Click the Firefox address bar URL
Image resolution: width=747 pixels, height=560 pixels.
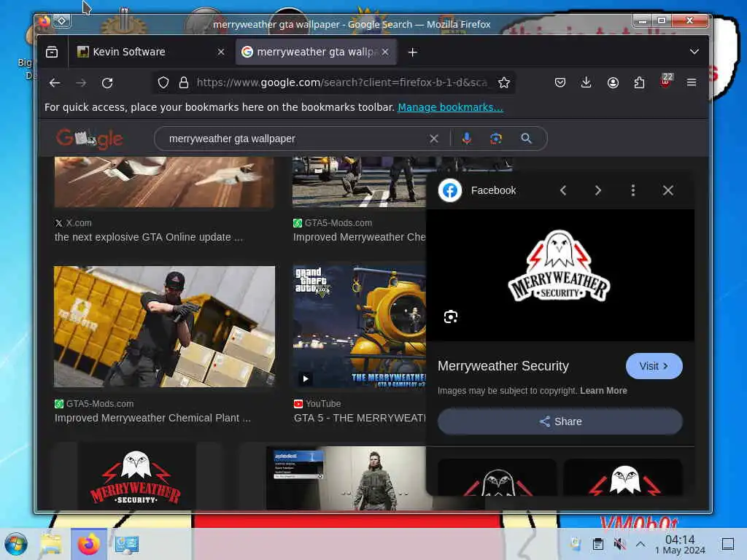(342, 83)
